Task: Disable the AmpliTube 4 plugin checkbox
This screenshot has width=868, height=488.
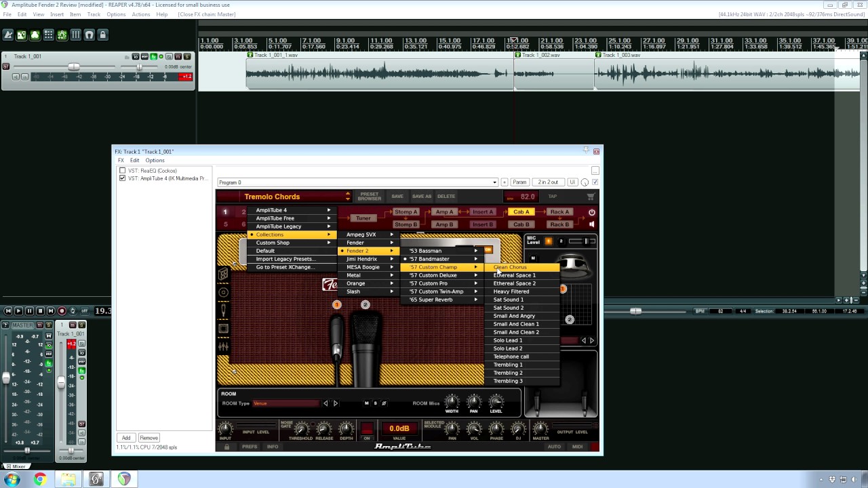Action: click(x=122, y=178)
